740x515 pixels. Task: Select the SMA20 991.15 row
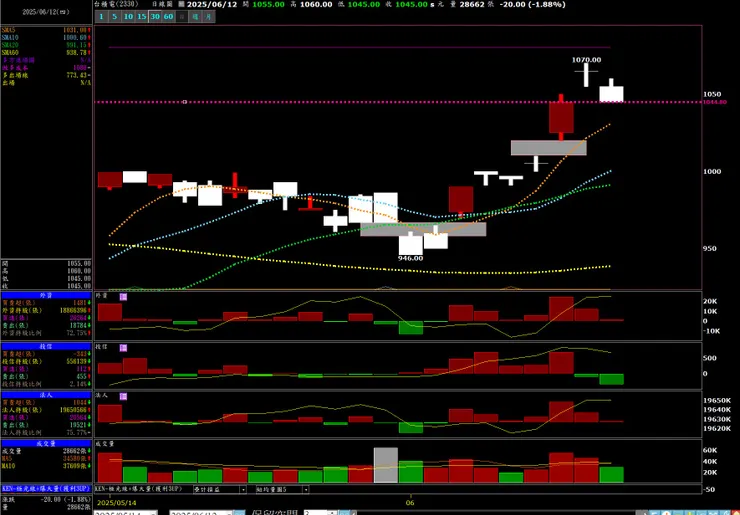[x=46, y=45]
